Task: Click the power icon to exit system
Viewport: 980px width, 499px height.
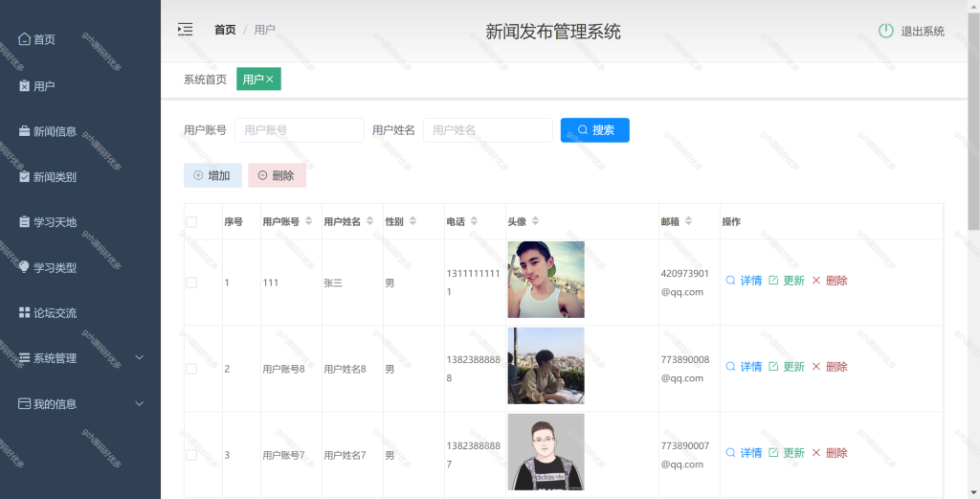Action: pos(885,31)
